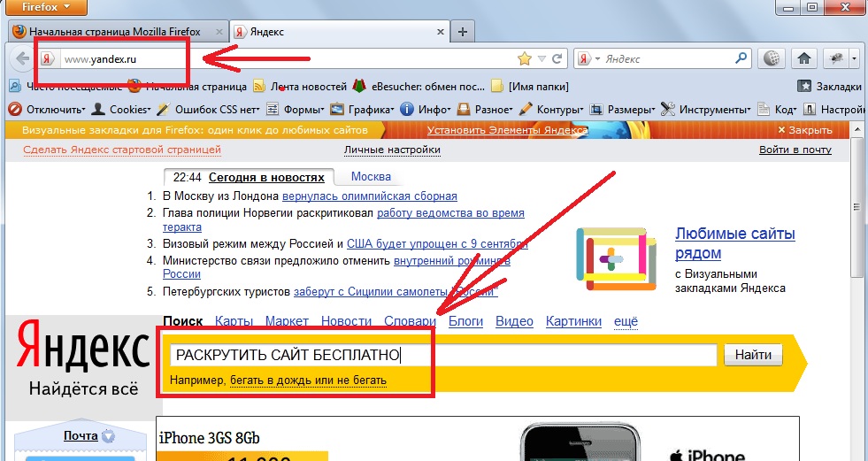Close the Яндекс tab
This screenshot has height=461, width=868.
point(441,32)
